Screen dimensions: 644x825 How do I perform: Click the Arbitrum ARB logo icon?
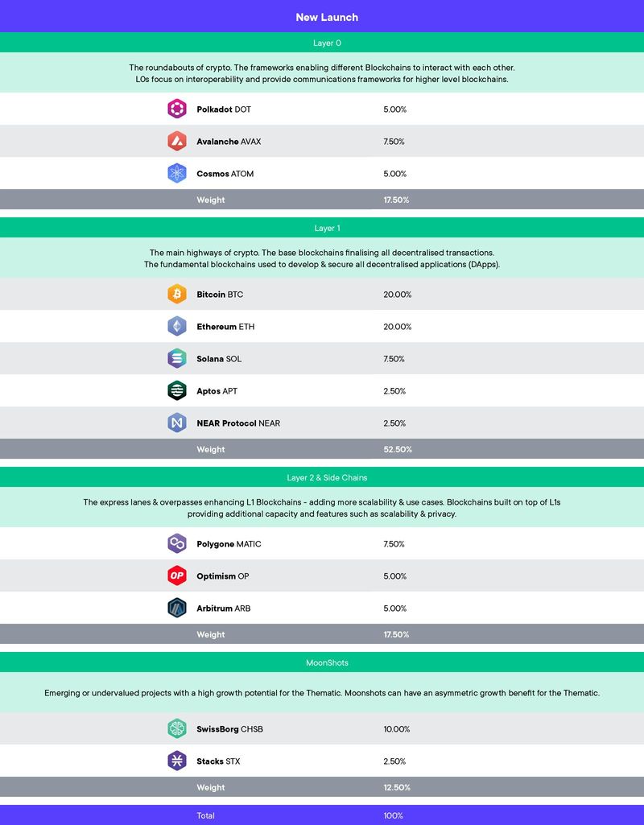click(177, 608)
